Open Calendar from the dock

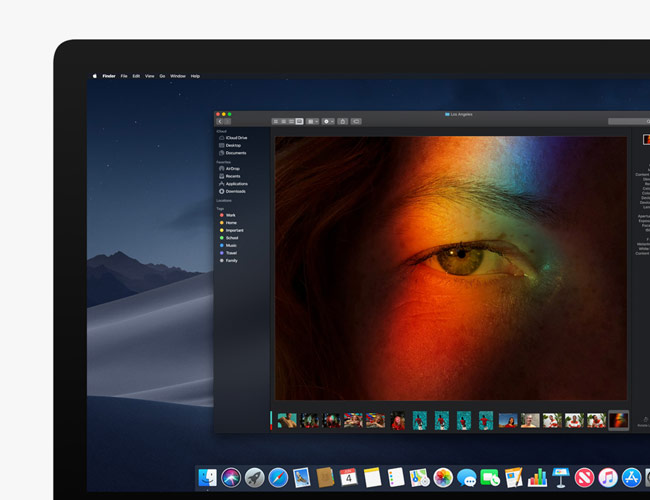pos(348,478)
